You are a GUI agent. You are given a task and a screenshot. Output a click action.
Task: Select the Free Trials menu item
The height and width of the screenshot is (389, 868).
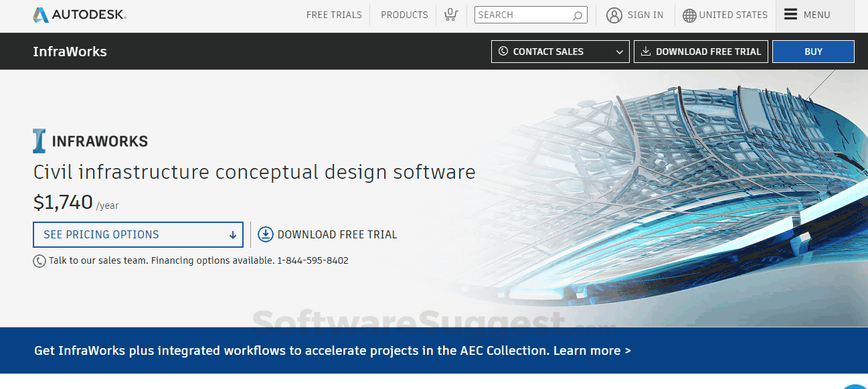point(334,14)
